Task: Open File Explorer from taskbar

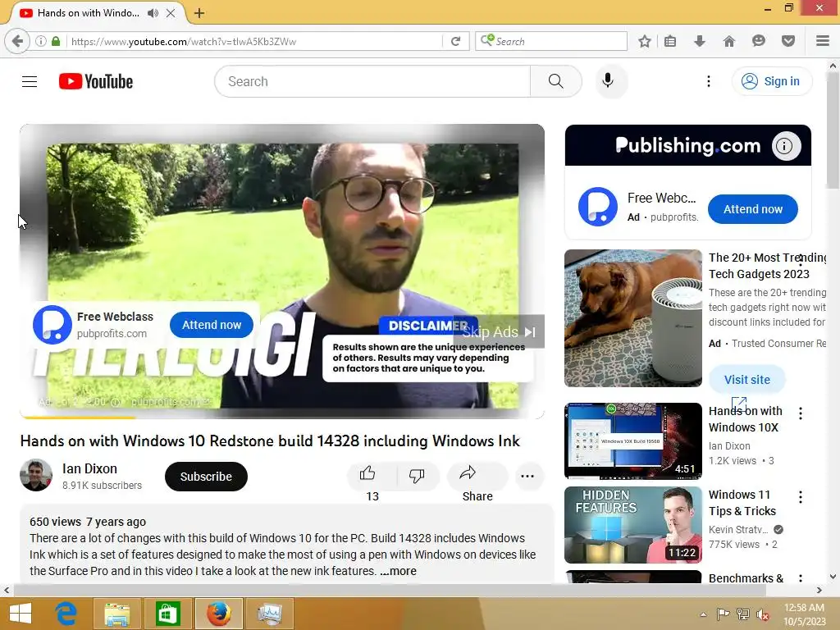Action: point(116,614)
